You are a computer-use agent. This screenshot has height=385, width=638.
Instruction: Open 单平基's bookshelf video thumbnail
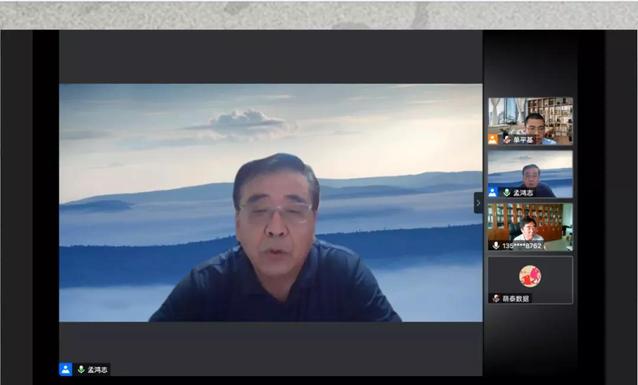(x=531, y=121)
